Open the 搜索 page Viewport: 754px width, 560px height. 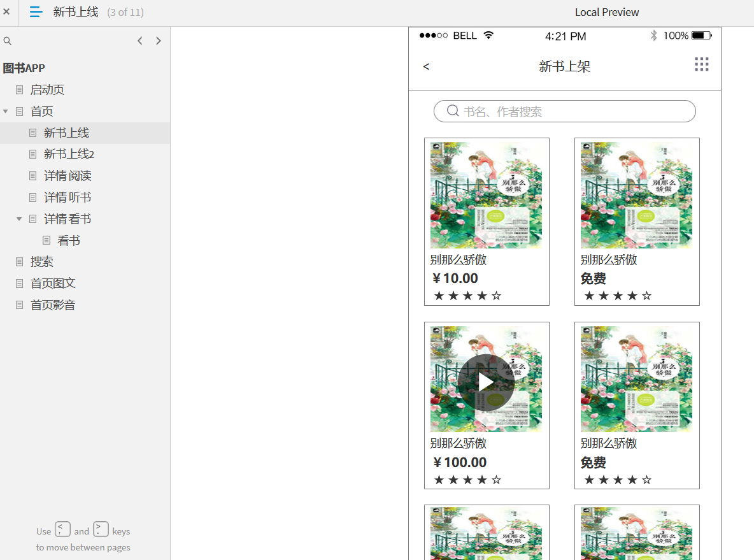[41, 262]
